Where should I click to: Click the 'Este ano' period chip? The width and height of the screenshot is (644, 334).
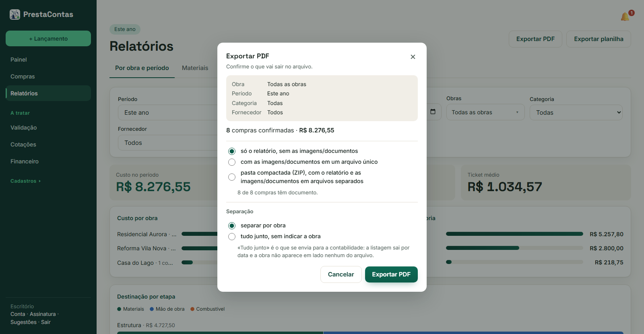pyautogui.click(x=125, y=29)
